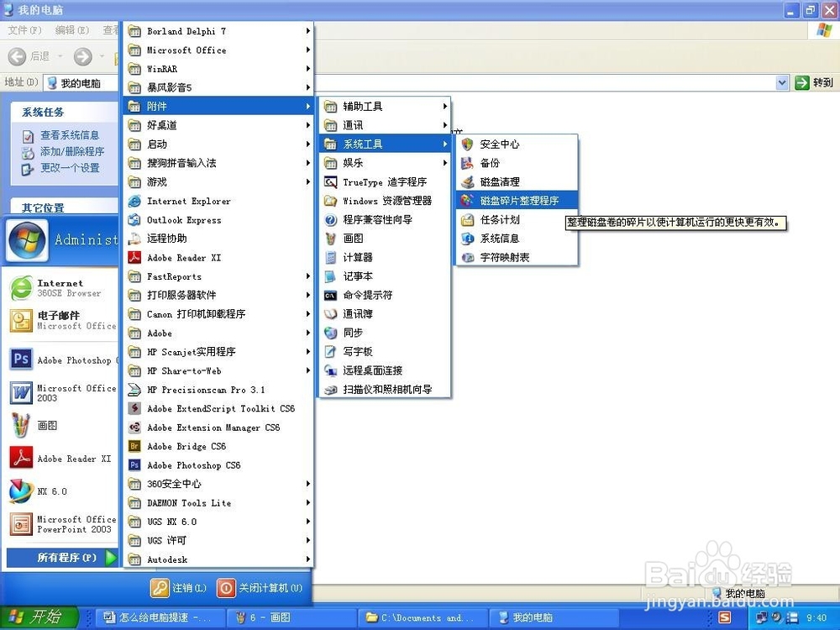Click the 注销 log off button
Image resolution: width=840 pixels, height=630 pixels.
pos(178,588)
